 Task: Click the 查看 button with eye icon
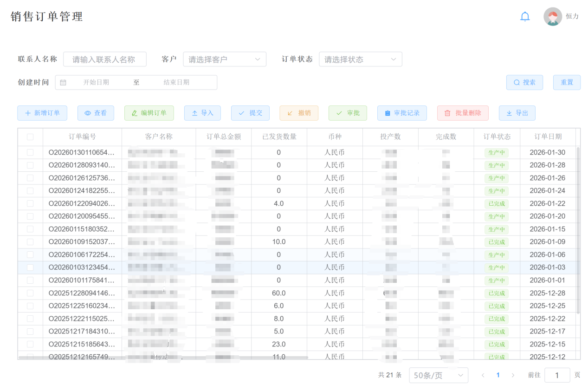coord(96,113)
